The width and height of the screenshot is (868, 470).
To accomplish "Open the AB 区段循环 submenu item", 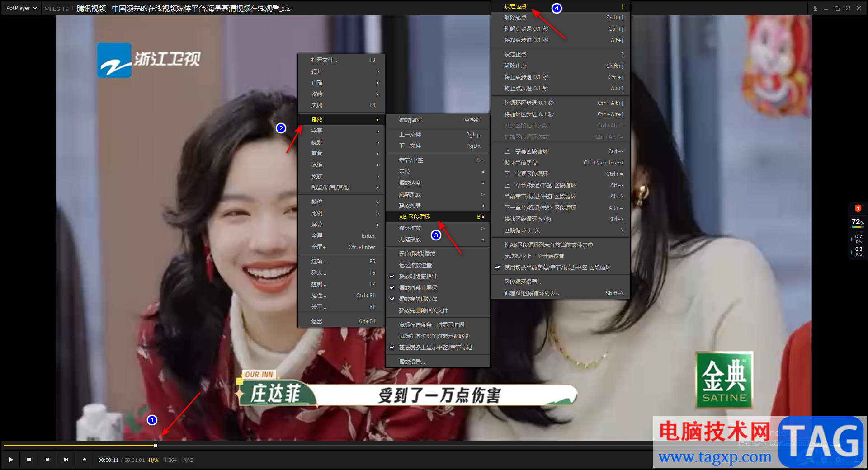I will point(438,216).
